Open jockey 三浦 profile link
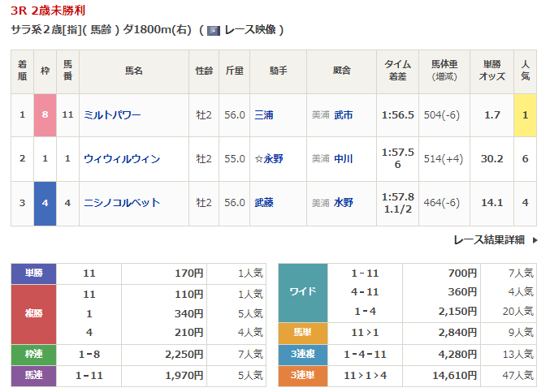This screenshot has width=550, height=392. [263, 115]
